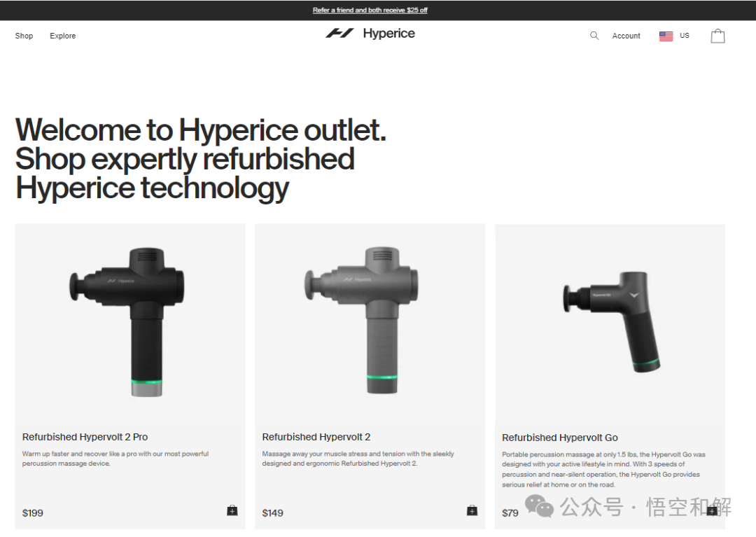Open the search magnifier icon

pyautogui.click(x=594, y=36)
